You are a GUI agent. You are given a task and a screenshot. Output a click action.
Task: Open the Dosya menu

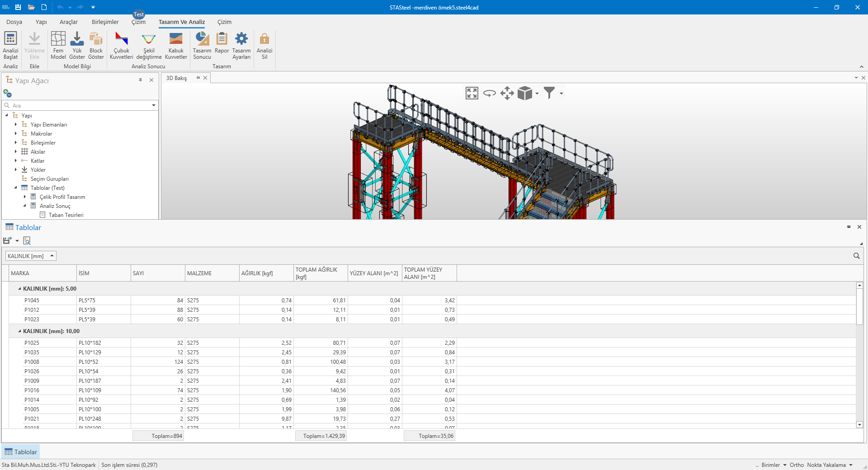click(x=14, y=22)
